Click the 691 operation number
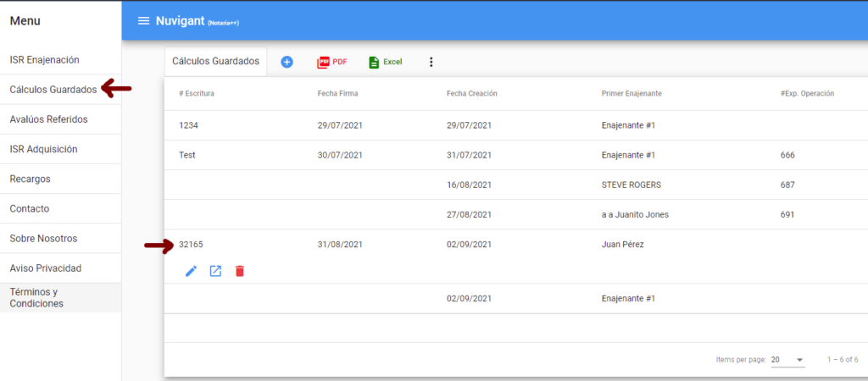 click(x=787, y=215)
